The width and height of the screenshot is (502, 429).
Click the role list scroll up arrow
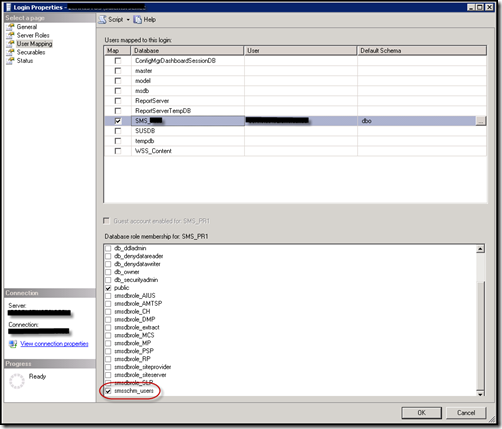(480, 249)
